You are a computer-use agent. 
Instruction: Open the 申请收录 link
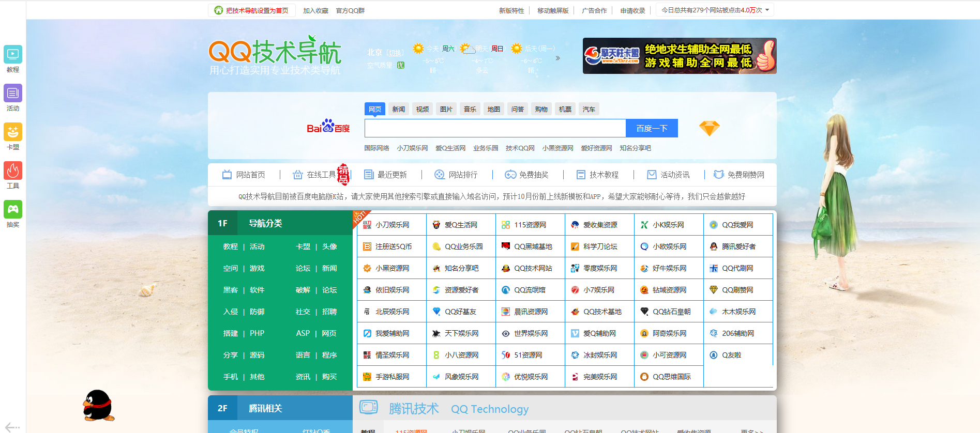632,10
